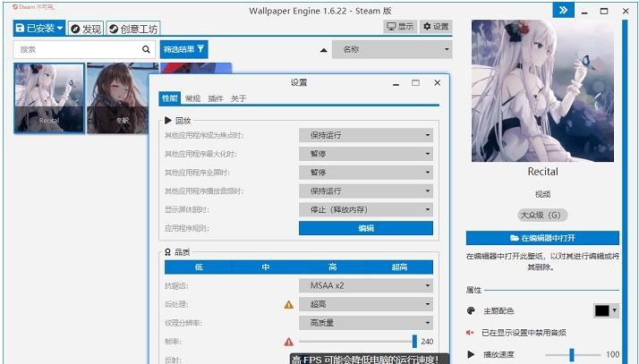The image size is (639, 364).
Task: Click the 100 playback speed value
Action: 612,354
